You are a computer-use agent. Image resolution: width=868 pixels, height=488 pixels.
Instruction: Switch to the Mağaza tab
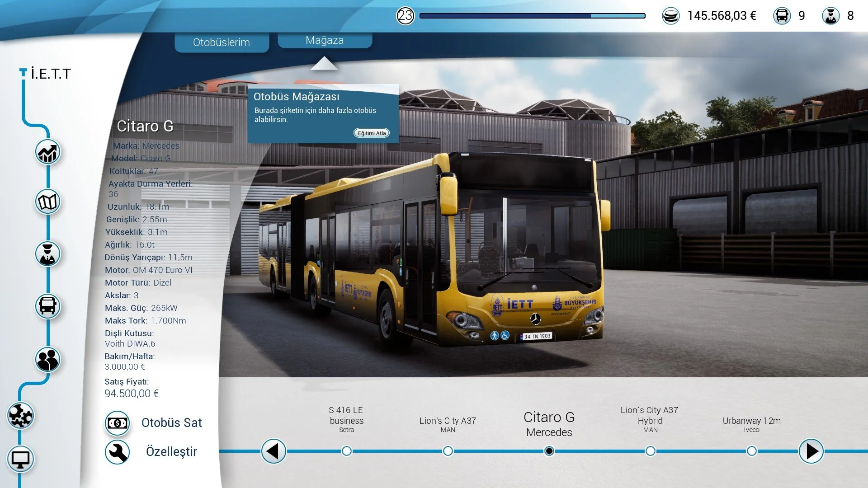(x=325, y=40)
